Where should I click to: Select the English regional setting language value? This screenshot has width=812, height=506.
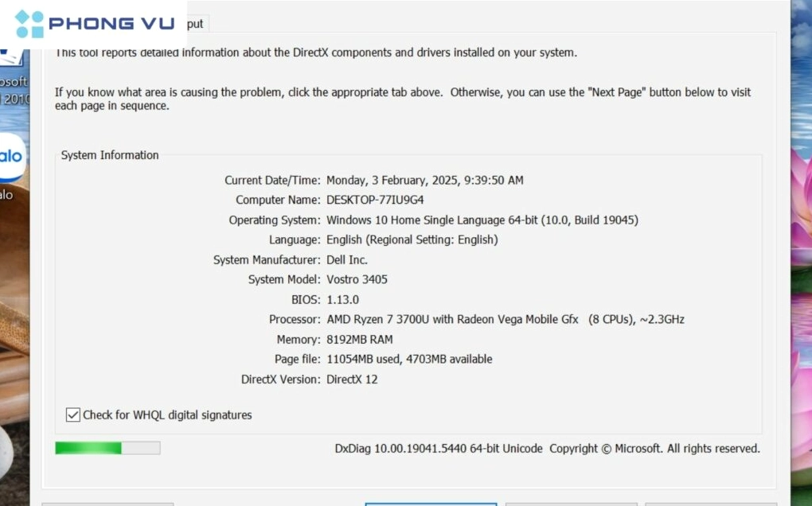[x=412, y=239]
